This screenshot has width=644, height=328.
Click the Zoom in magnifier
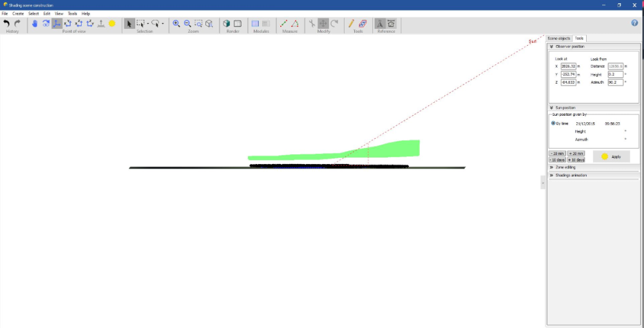[176, 23]
